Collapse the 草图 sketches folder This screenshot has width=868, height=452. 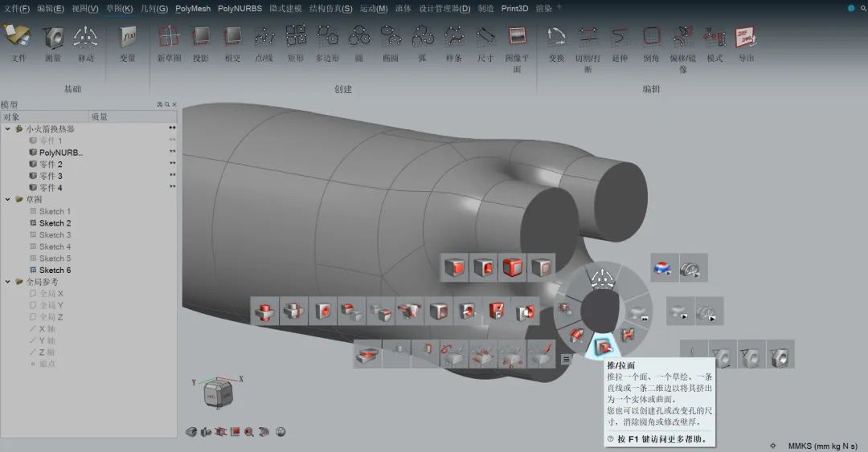click(8, 199)
